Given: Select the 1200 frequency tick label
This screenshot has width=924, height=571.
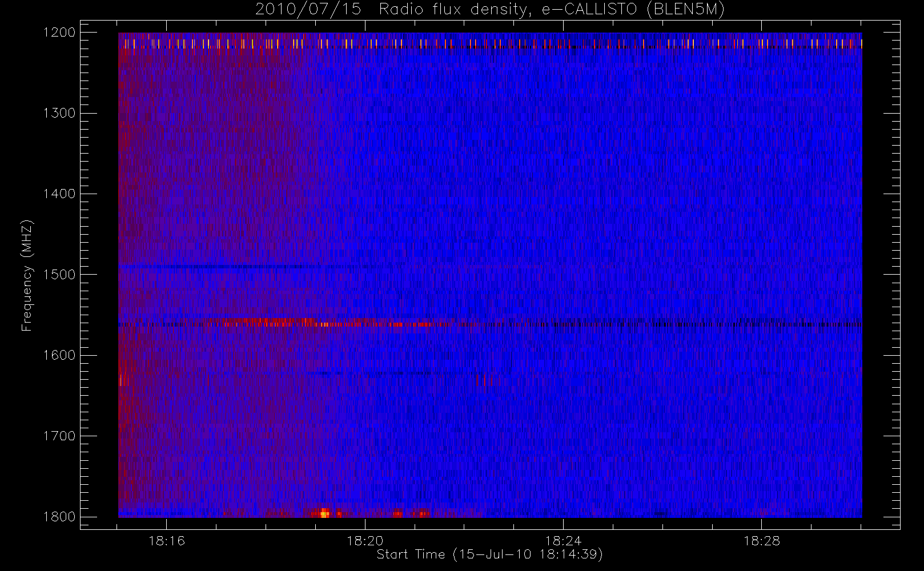Looking at the screenshot, I should pos(59,32).
